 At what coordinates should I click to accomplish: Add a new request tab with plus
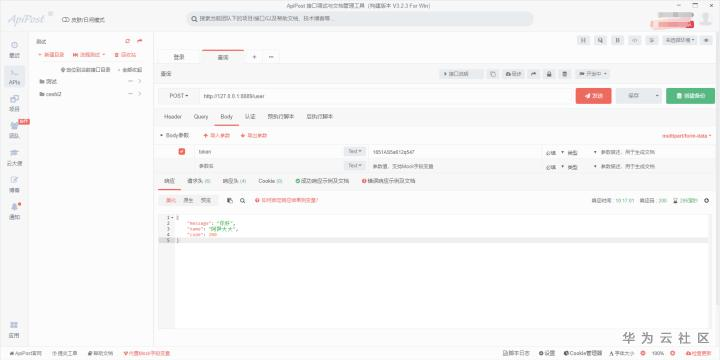coord(254,57)
